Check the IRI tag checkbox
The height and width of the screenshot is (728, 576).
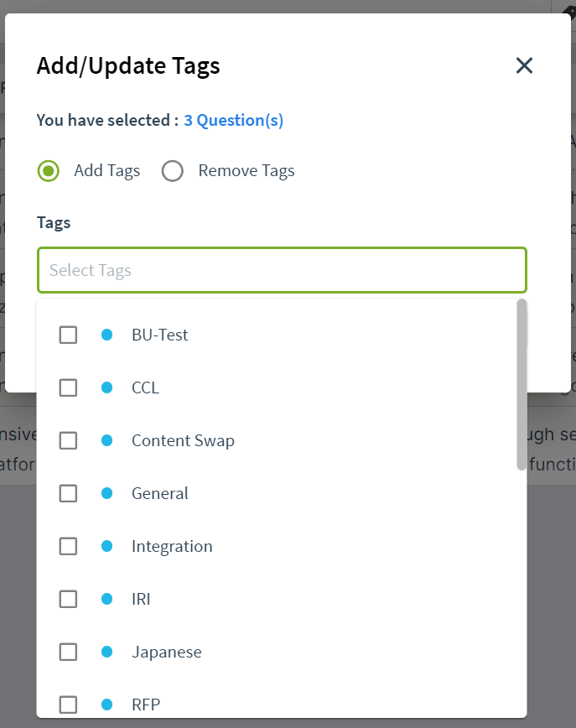point(68,600)
